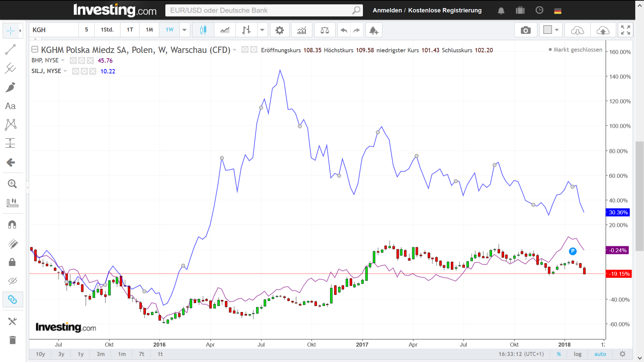Click the Kostenlose Registrierung link

(x=445, y=10)
